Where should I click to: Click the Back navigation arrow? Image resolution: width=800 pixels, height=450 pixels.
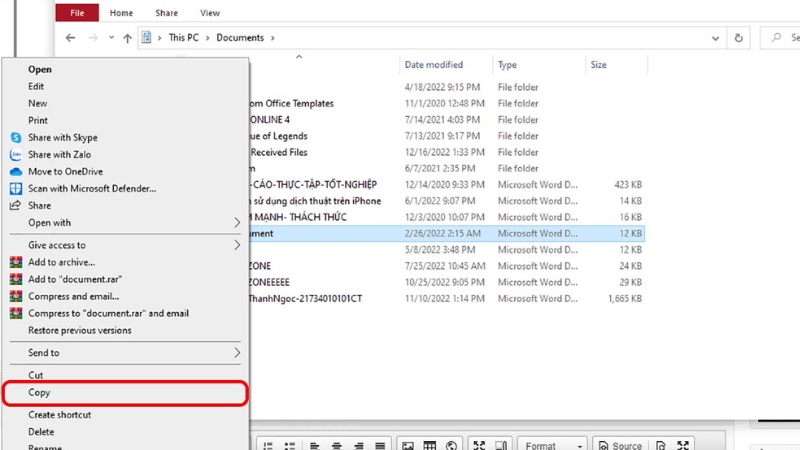[x=70, y=38]
